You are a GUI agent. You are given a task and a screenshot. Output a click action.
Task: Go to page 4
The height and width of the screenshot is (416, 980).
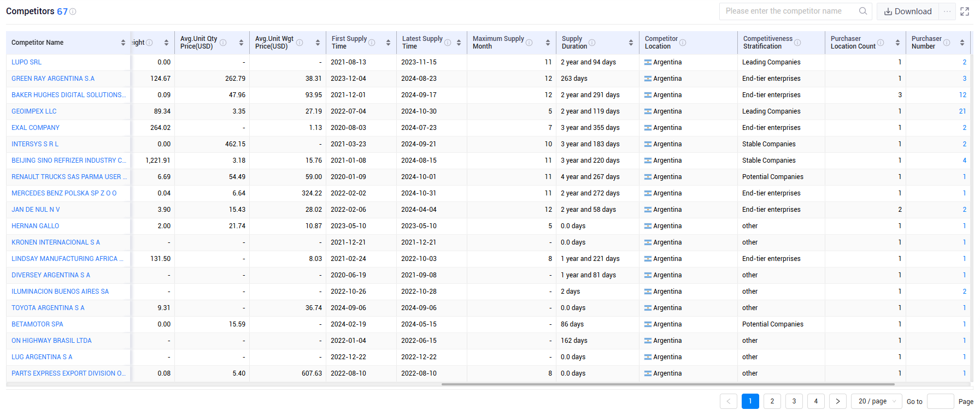tap(816, 401)
